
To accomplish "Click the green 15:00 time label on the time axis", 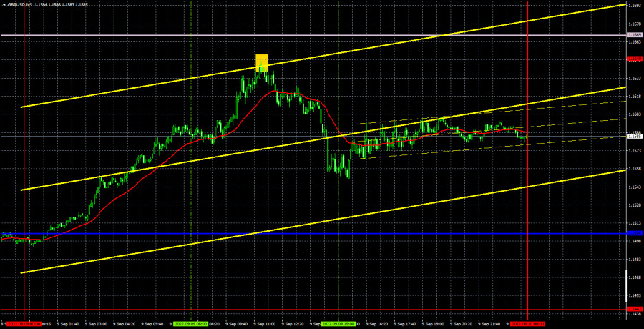I will point(338,324).
